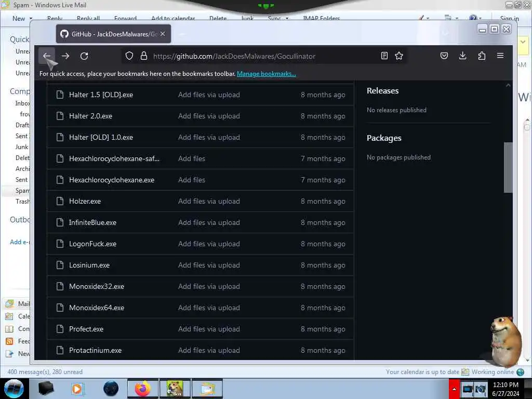Click '8 months ago' for Protactinium.exe
532x399 pixels.
(x=323, y=351)
